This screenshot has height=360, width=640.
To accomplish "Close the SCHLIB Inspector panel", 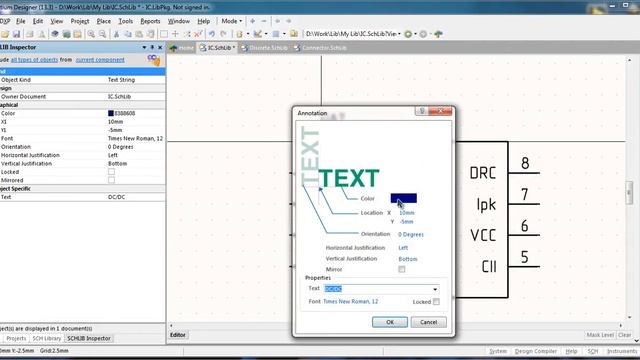I will point(160,47).
